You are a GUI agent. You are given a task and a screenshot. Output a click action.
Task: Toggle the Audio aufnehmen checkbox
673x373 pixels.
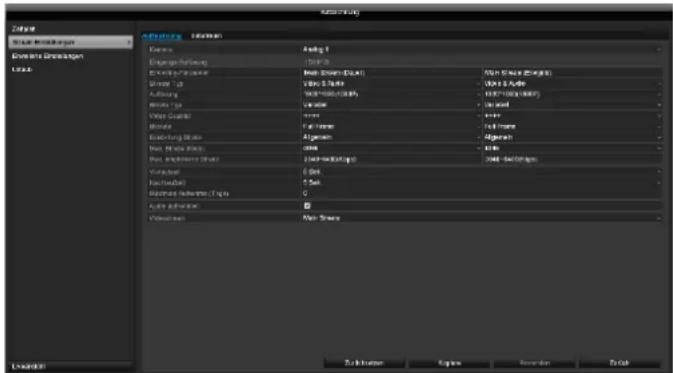(307, 206)
